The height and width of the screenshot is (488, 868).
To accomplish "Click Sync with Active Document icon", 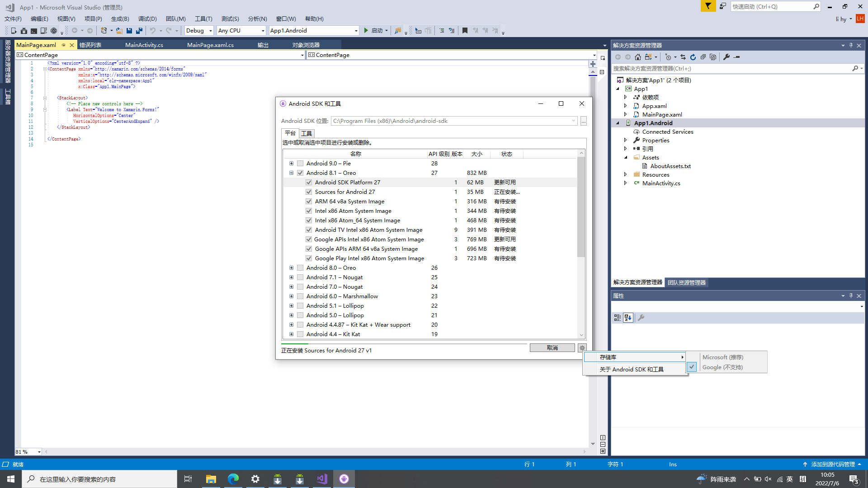I will [x=683, y=57].
